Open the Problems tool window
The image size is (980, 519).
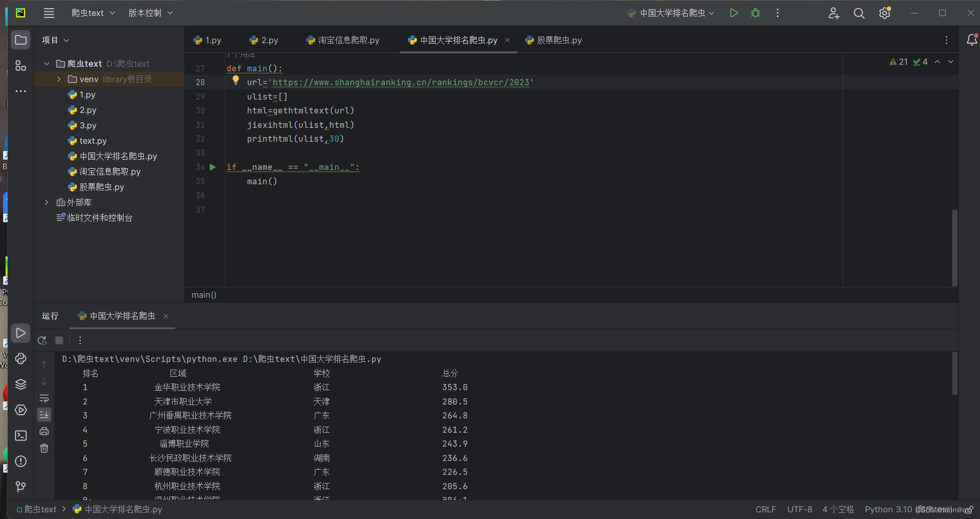click(x=21, y=462)
